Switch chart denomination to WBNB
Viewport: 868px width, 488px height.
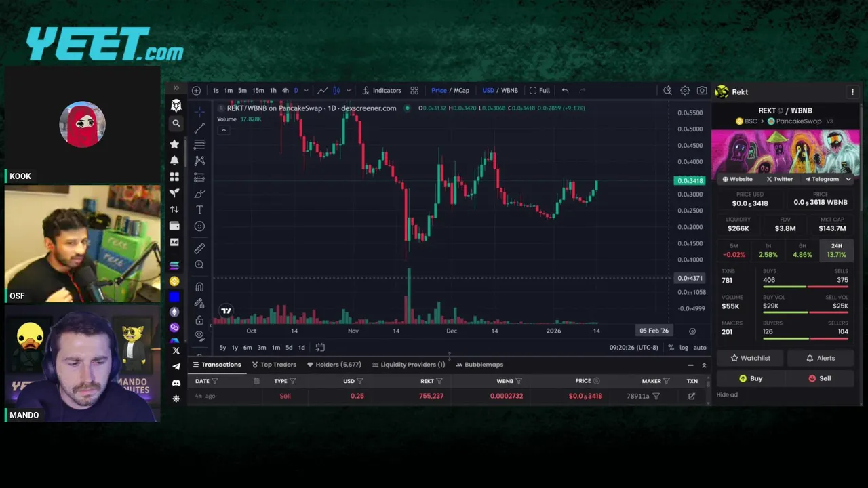point(509,90)
